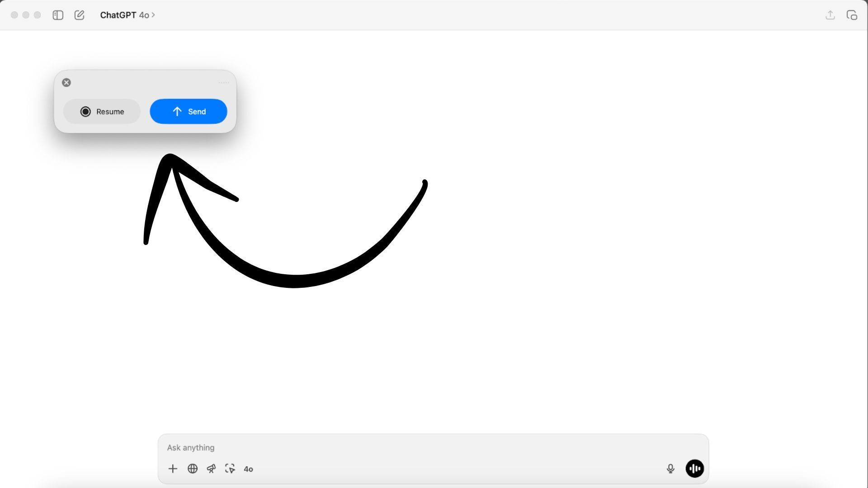Launch voice mode waveform button

pyautogui.click(x=695, y=469)
